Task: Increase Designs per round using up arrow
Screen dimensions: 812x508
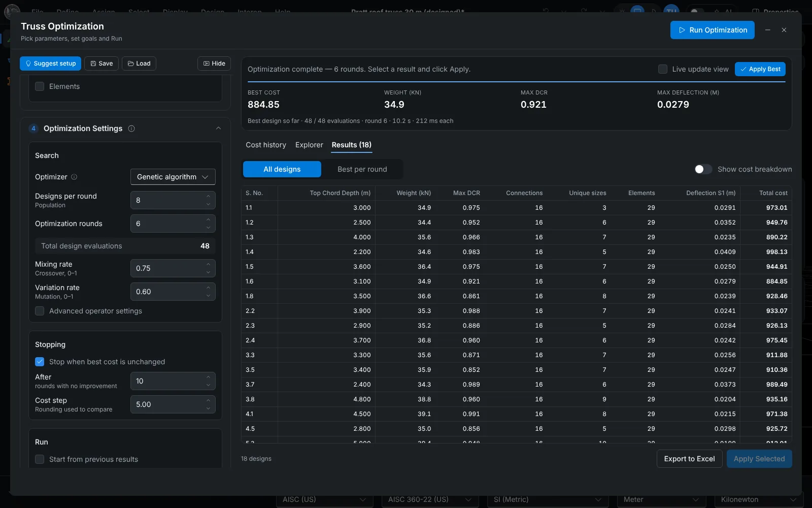Action: click(208, 197)
